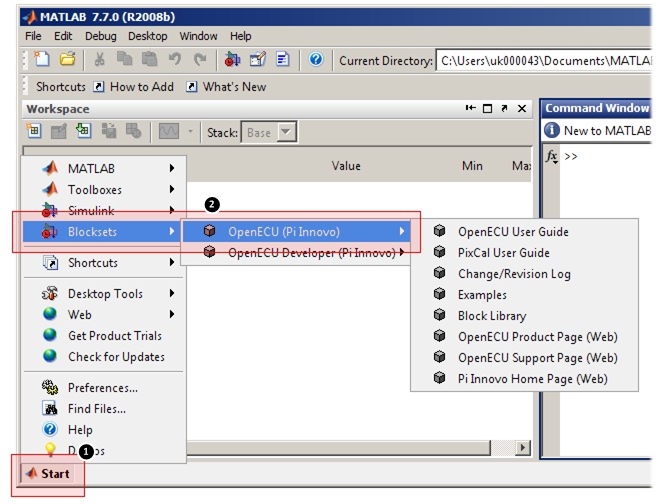Open the plot type dropdown arrow

(x=190, y=132)
